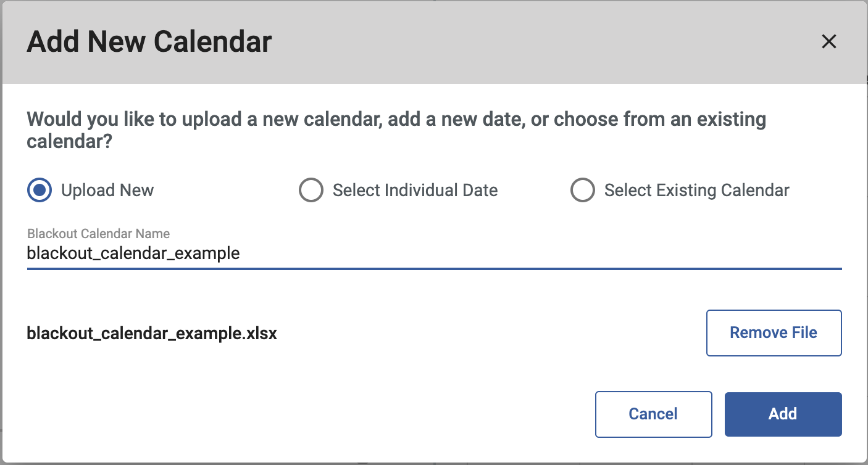Click the "Add New Calendar" dialog title
868x465 pixels.
pyautogui.click(x=149, y=42)
